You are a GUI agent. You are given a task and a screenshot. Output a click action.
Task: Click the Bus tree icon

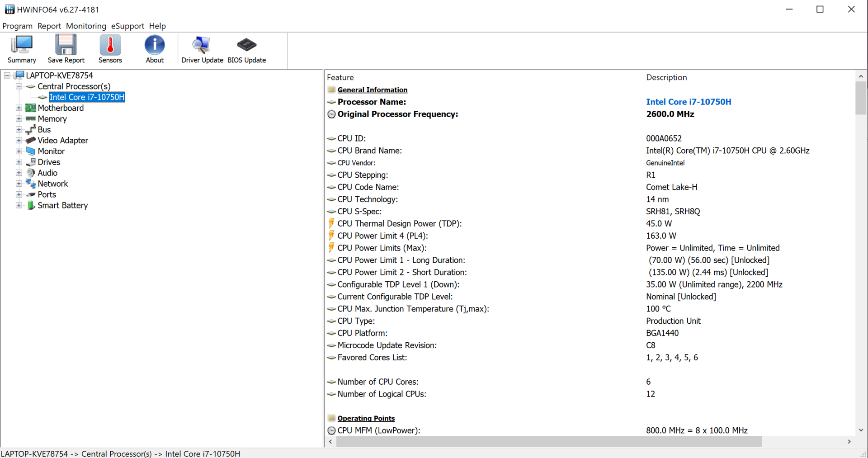point(31,129)
